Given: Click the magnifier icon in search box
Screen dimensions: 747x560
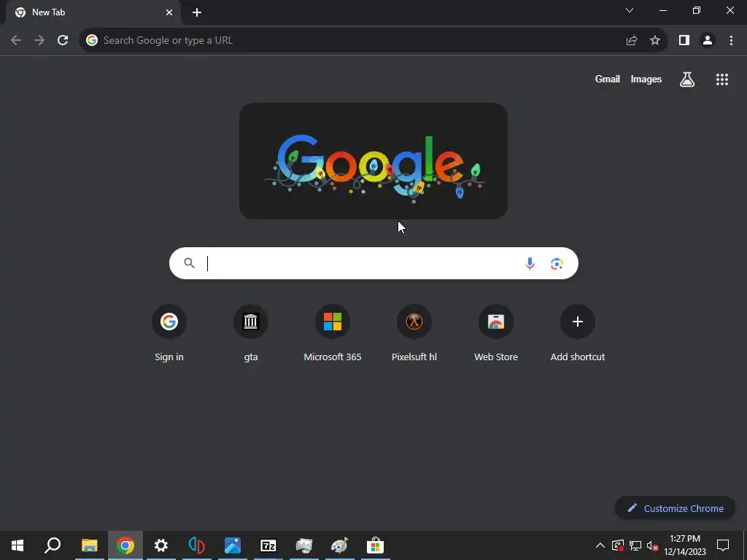Looking at the screenshot, I should click(189, 262).
